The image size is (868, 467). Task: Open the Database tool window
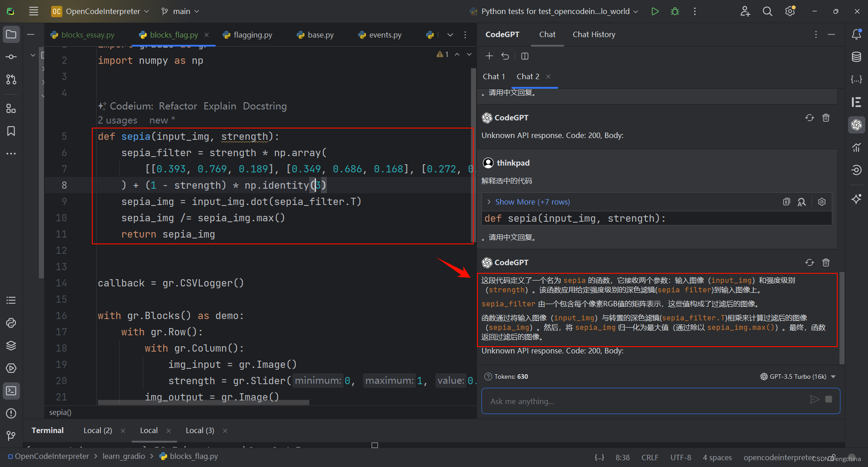(x=857, y=57)
